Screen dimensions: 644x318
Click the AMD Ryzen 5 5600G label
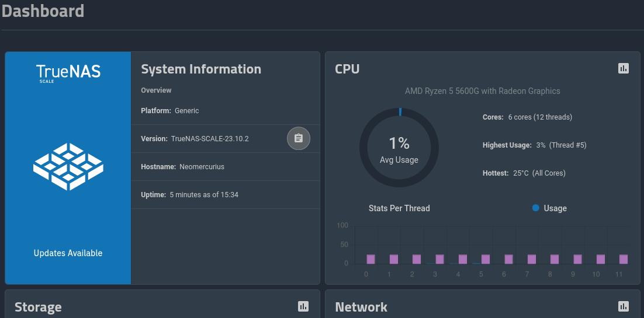pyautogui.click(x=482, y=91)
